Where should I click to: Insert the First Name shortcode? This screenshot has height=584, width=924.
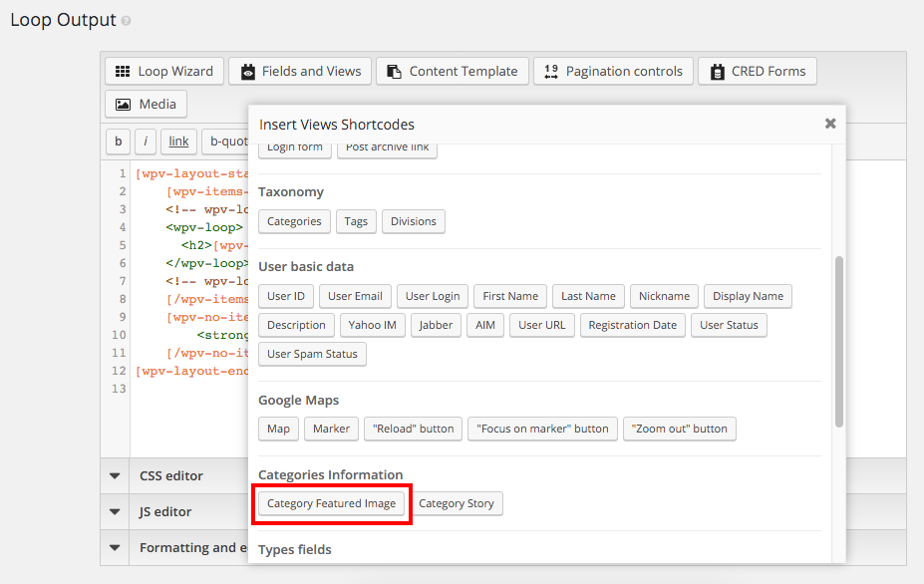(510, 296)
